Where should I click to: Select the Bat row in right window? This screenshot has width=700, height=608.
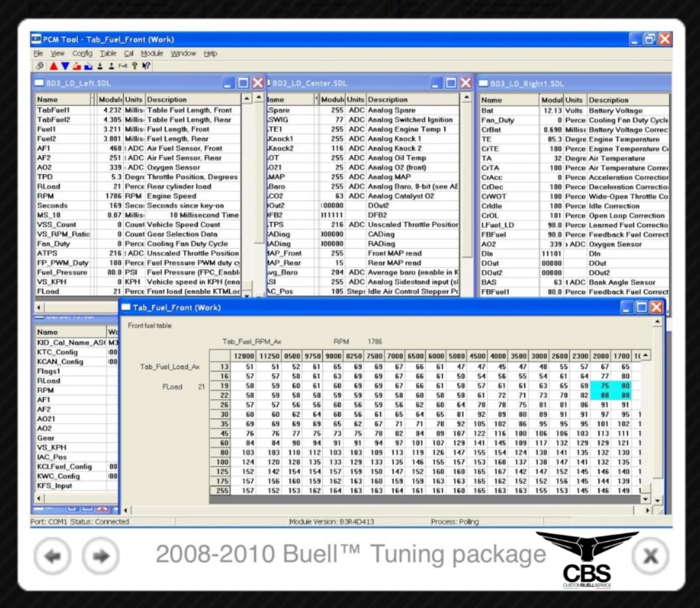click(574, 110)
